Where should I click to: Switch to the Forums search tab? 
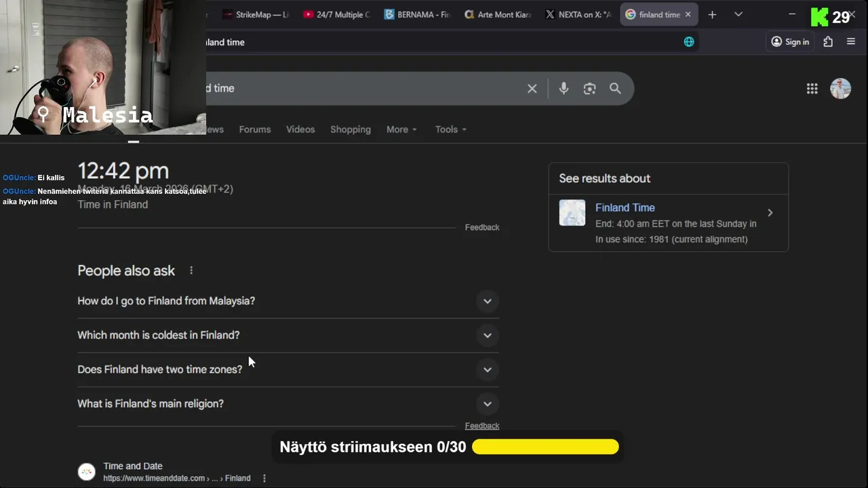click(x=255, y=129)
